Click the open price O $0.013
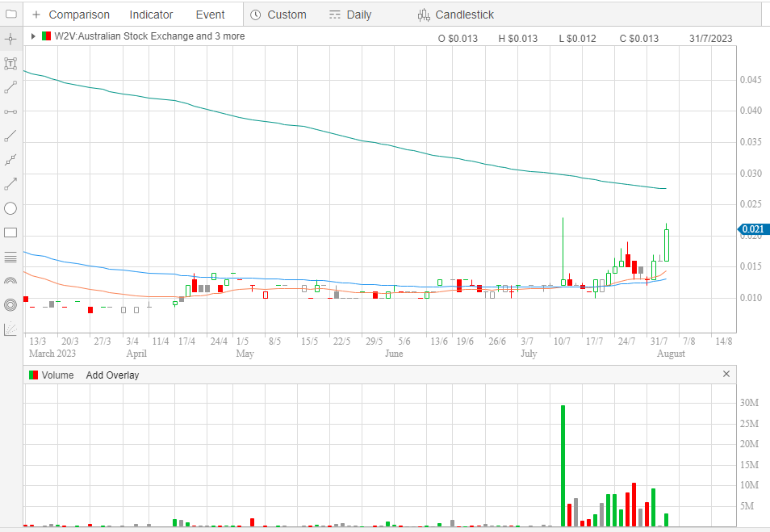Screen dimensions: 770x532 458,38
